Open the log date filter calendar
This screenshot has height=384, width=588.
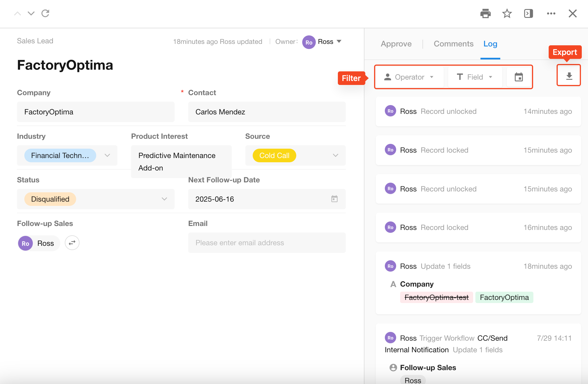tap(518, 77)
